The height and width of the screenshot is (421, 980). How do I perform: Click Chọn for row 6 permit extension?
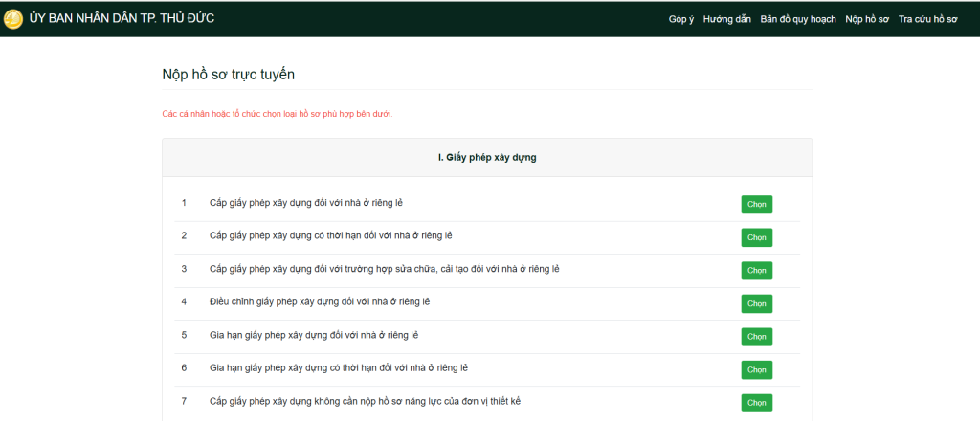tap(756, 369)
